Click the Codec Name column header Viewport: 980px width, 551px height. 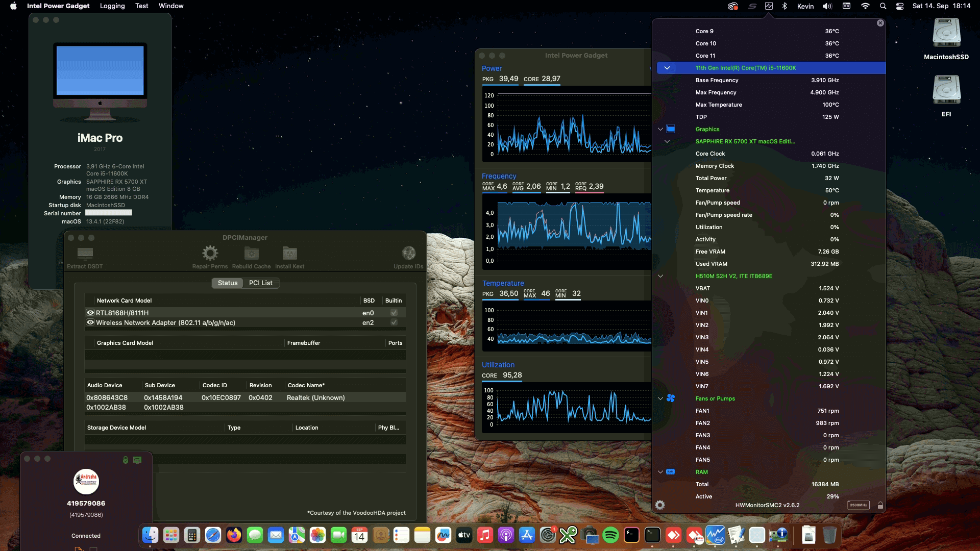click(345, 385)
